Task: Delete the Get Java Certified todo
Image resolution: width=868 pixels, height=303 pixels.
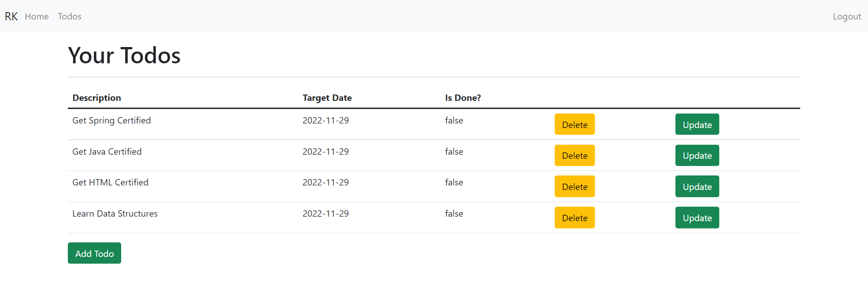Action: coord(575,156)
